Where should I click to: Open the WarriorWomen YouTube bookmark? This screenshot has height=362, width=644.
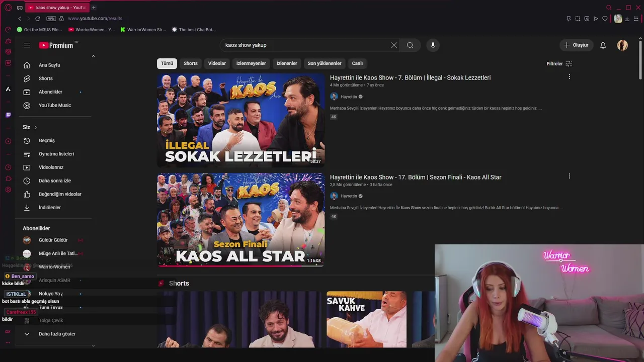[x=92, y=30]
